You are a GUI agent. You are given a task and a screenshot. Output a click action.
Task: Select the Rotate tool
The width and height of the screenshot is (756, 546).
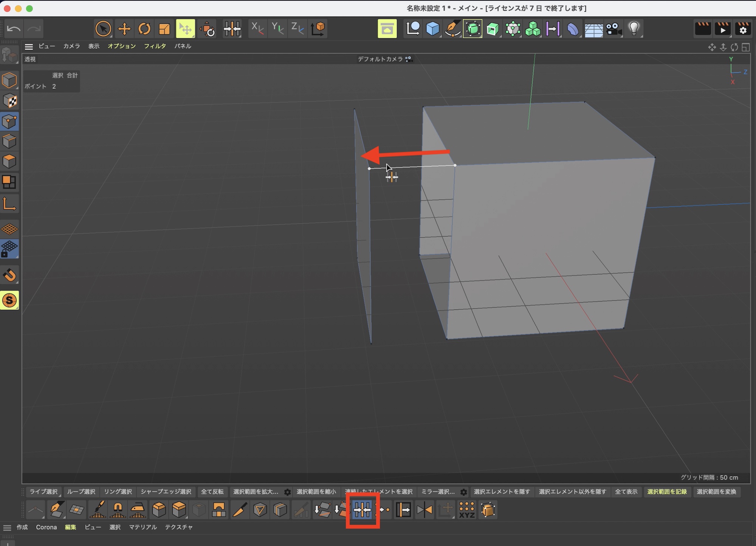click(x=144, y=29)
